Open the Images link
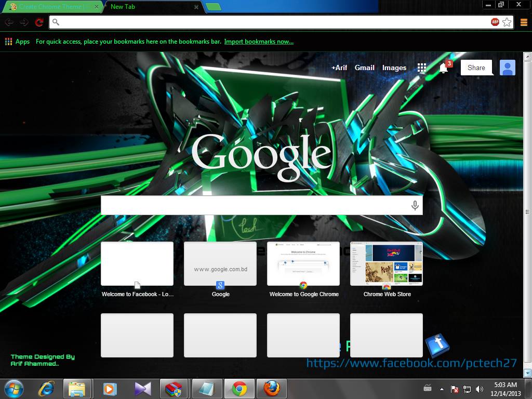The width and height of the screenshot is (532, 399). pos(394,68)
